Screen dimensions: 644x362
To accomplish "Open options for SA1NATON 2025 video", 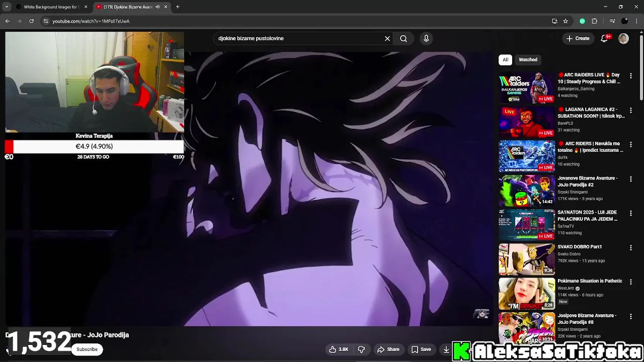I will point(631,213).
